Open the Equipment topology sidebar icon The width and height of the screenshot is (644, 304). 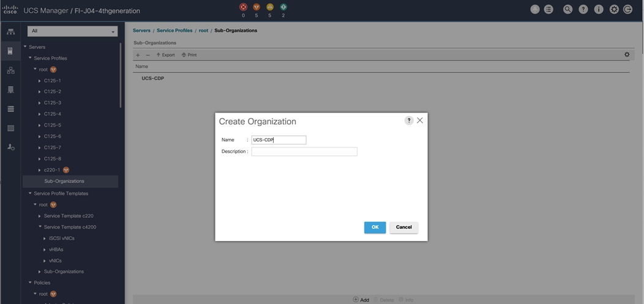(x=11, y=32)
